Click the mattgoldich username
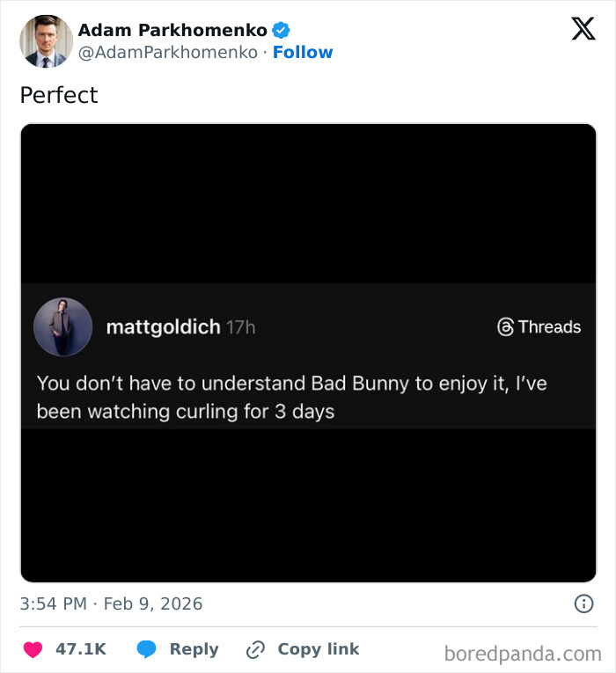Image resolution: width=616 pixels, height=673 pixels. [x=163, y=327]
